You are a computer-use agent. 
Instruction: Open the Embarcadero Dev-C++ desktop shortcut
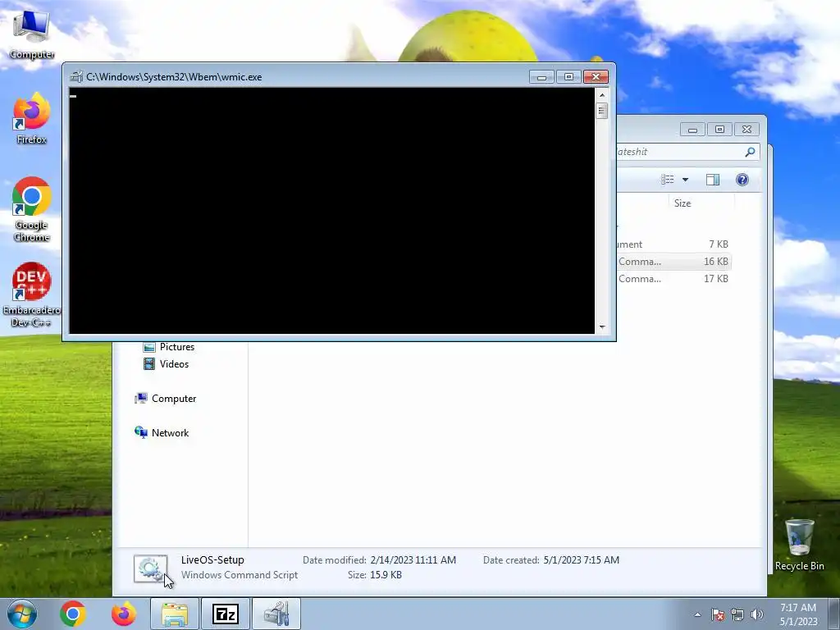coord(32,294)
